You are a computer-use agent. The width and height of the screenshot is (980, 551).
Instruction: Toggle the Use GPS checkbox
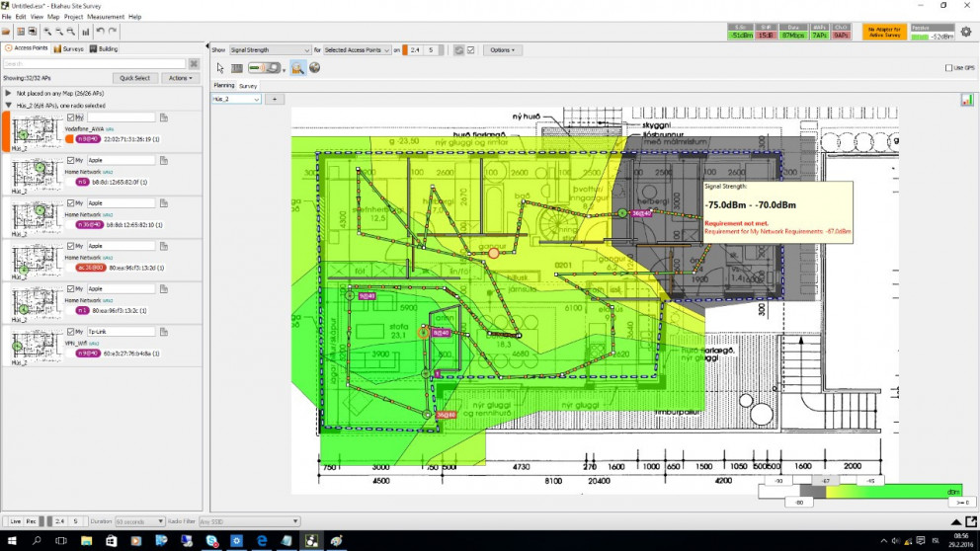point(948,68)
